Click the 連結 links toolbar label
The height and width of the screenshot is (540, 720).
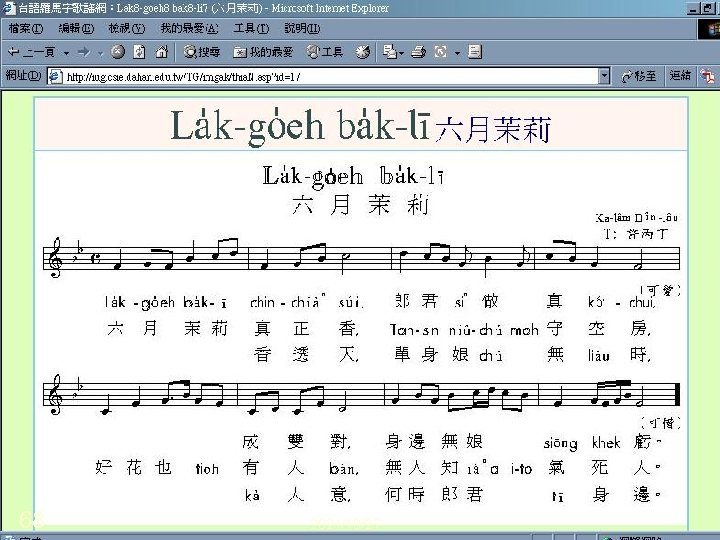[x=681, y=75]
